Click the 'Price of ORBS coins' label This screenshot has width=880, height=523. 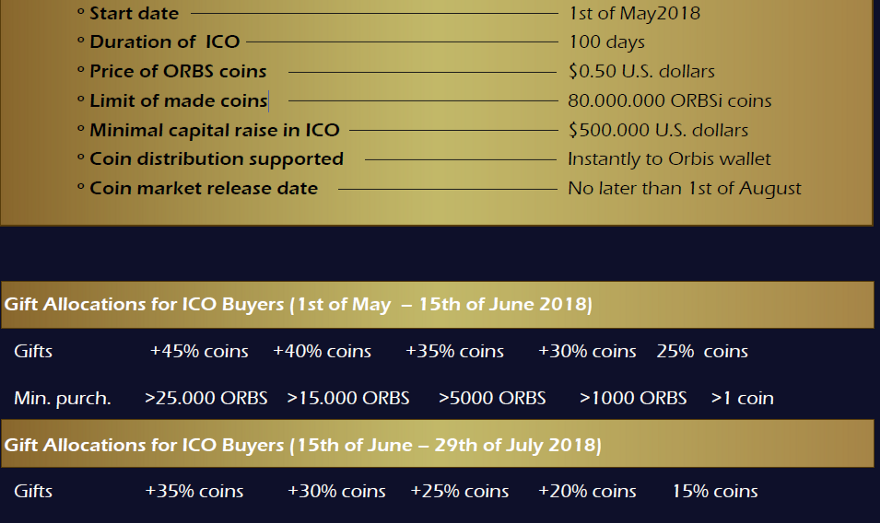tap(178, 72)
